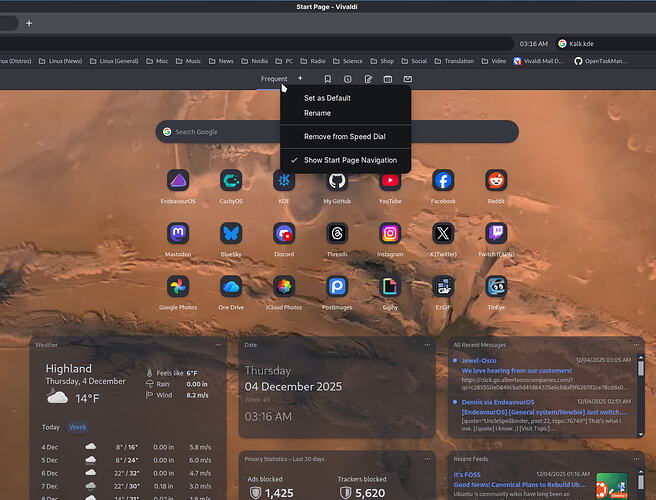This screenshot has height=500, width=656.
Task: Open the Date widget three-dot menu
Action: click(x=427, y=345)
